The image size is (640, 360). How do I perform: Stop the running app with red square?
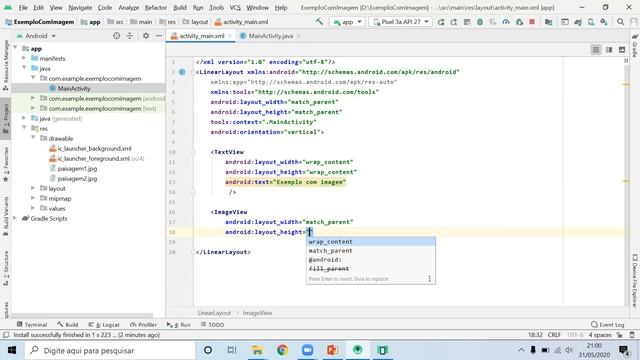pyautogui.click(x=532, y=22)
